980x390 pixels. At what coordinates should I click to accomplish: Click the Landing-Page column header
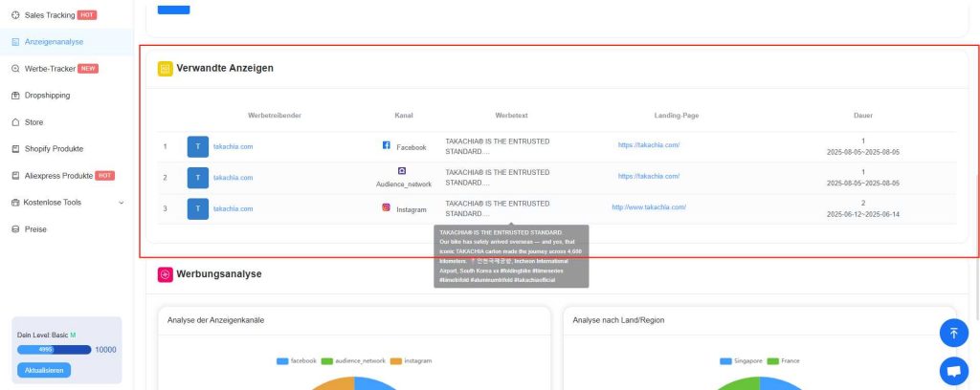point(677,116)
